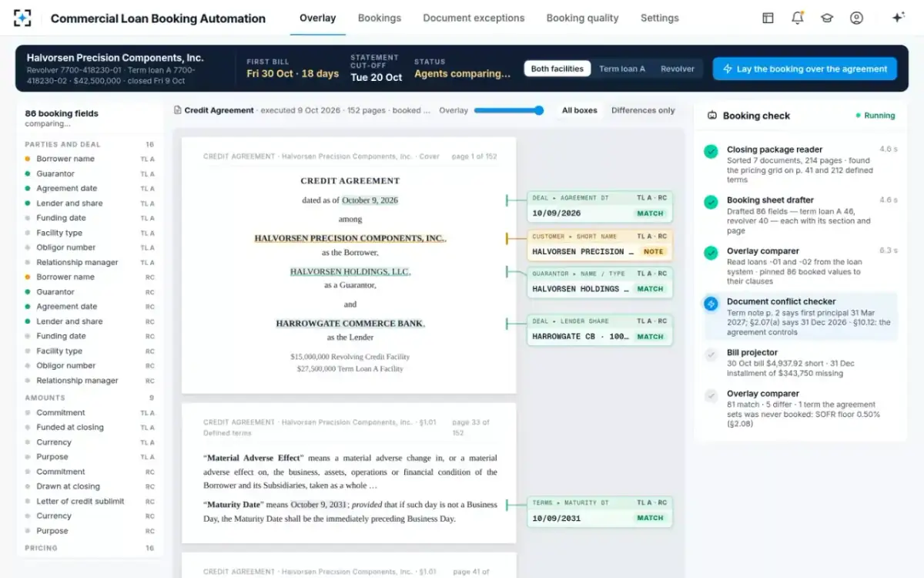Image resolution: width=924 pixels, height=578 pixels.
Task: Click the Bill projector pending icon
Action: point(711,355)
